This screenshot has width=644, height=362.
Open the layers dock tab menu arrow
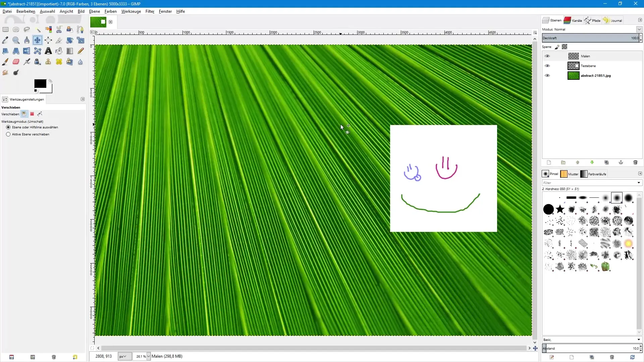(640, 20)
